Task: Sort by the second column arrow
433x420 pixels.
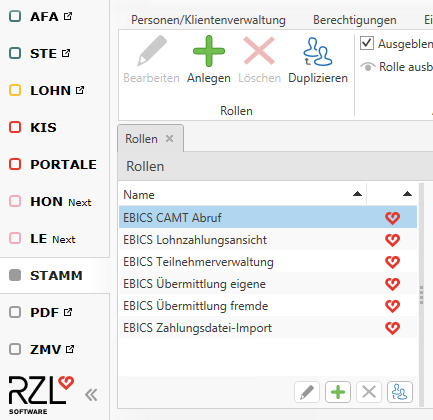Action: click(x=407, y=194)
